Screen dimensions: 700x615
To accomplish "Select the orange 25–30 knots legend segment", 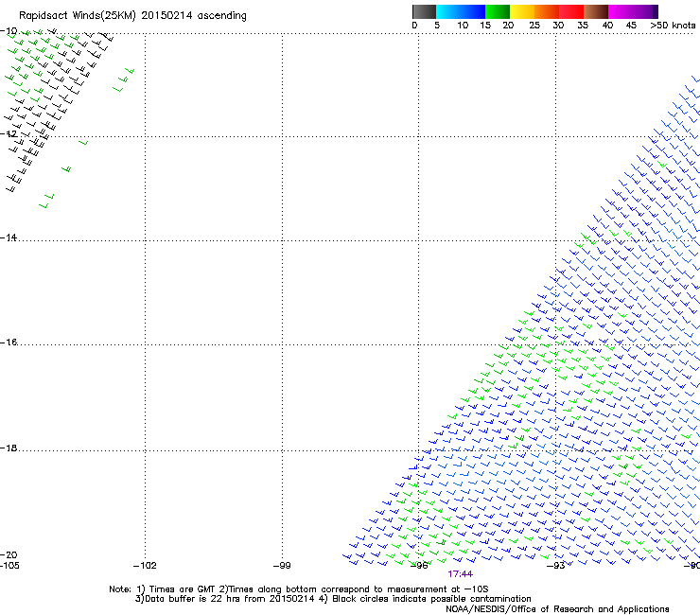I will pos(547,11).
